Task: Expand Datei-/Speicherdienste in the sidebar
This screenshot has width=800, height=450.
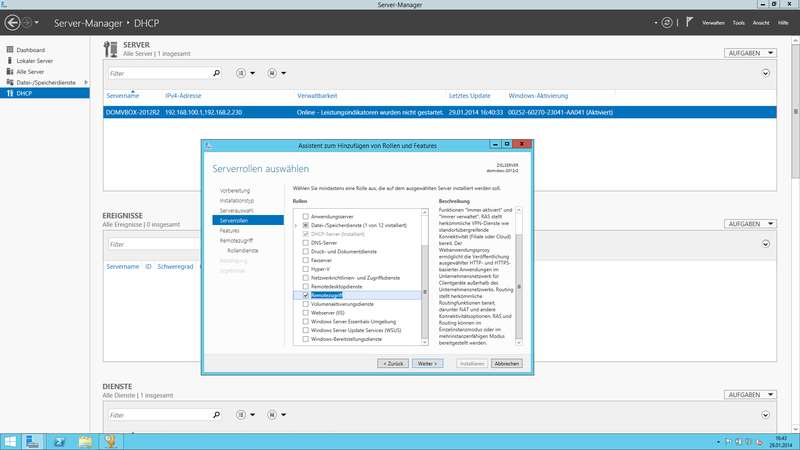Action: point(87,82)
